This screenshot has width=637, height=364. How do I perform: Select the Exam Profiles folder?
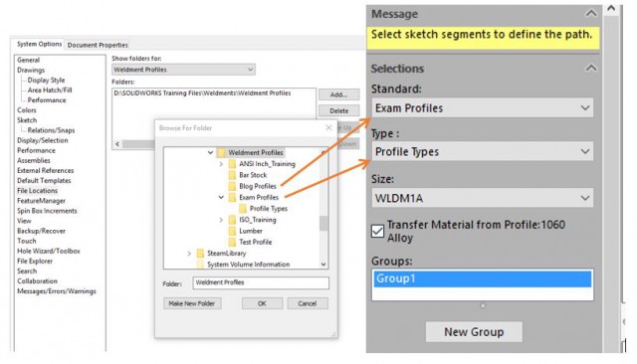click(x=259, y=198)
